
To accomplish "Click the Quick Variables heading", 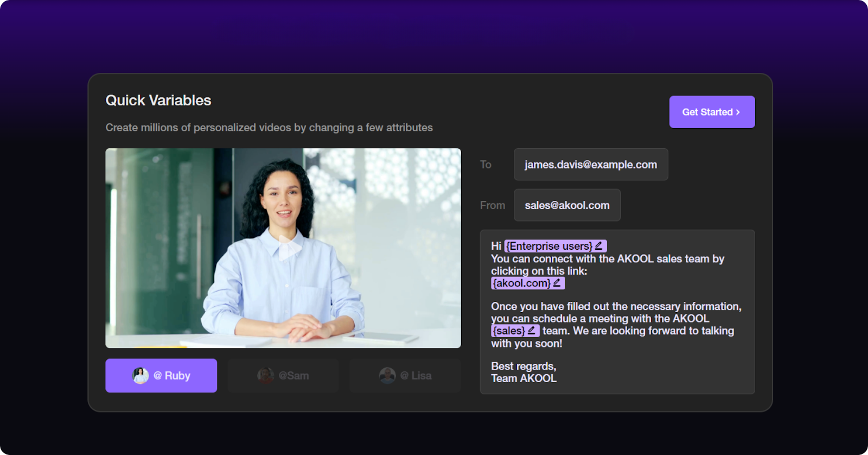I will [158, 100].
